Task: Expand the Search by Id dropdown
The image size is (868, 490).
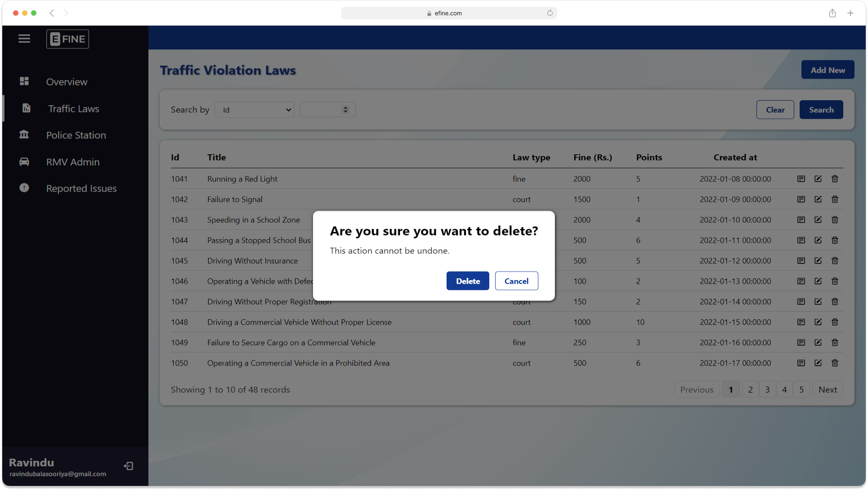Action: click(x=254, y=110)
